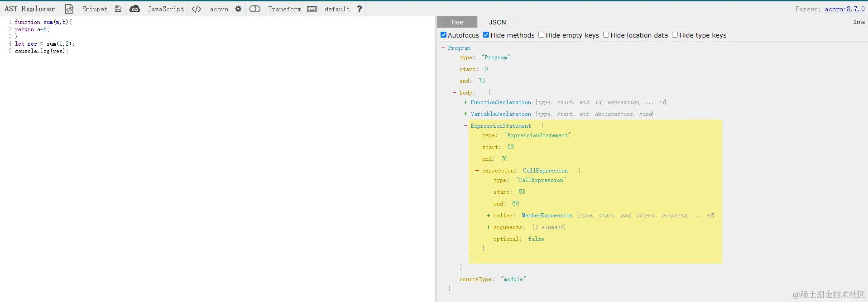The height and width of the screenshot is (302, 868).
Task: Click the VariableDeclaration node label
Action: (x=501, y=114)
